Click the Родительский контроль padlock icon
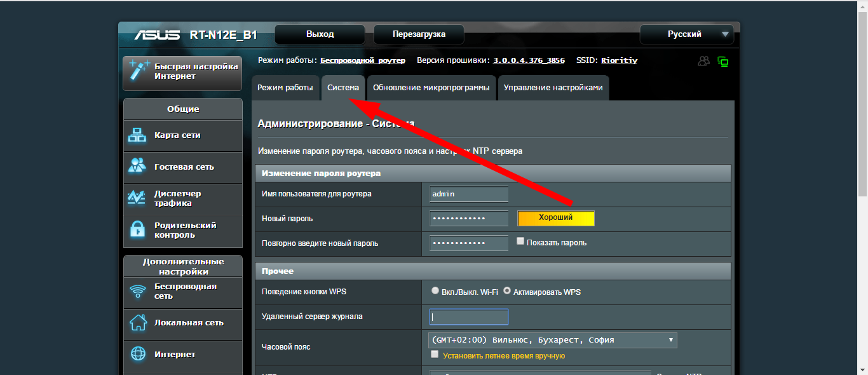The height and width of the screenshot is (375, 868). 137,229
